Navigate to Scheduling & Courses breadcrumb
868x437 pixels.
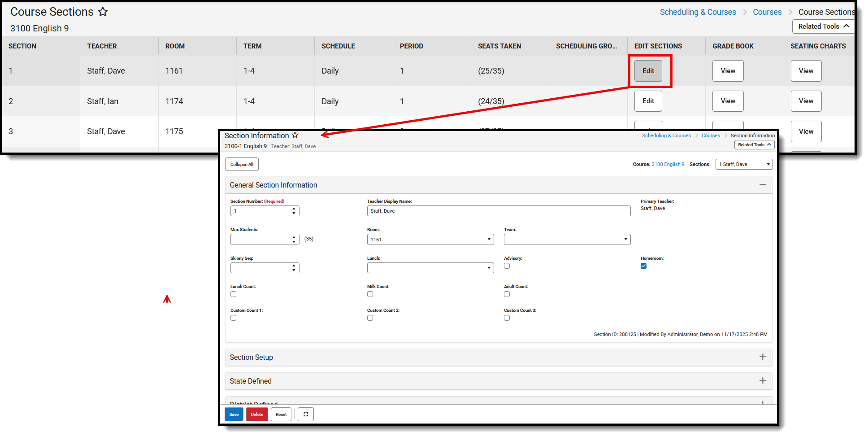pos(698,12)
